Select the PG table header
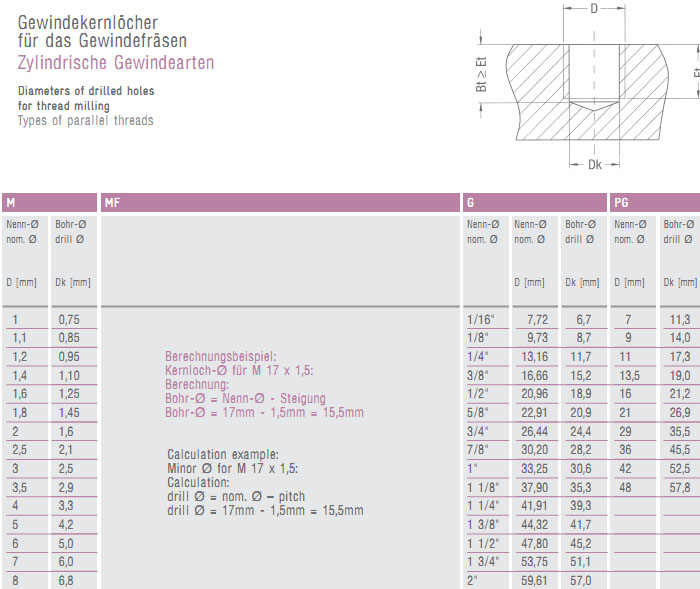The width and height of the screenshot is (700, 589). pos(654,203)
